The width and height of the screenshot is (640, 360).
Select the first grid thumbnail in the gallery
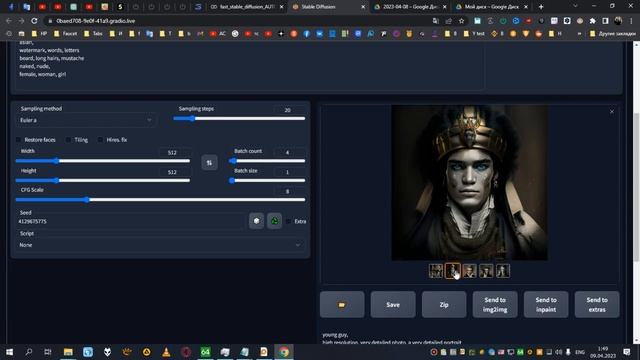(x=436, y=271)
